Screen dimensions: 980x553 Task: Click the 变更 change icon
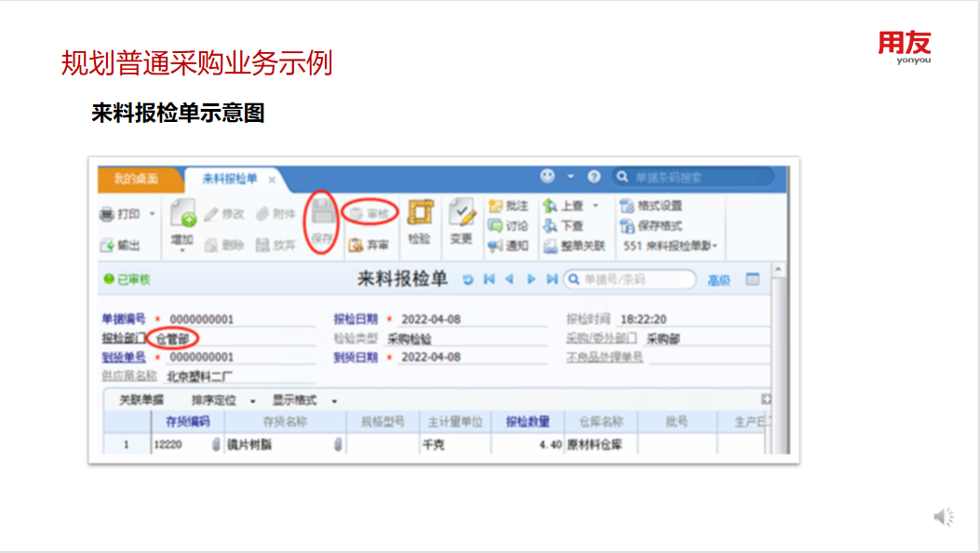(x=462, y=212)
